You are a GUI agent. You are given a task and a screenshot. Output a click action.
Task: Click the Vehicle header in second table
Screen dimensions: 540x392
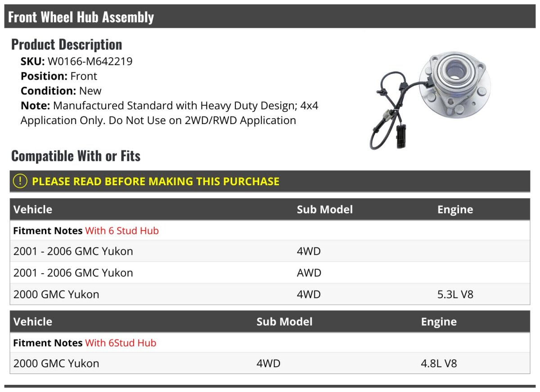point(33,322)
